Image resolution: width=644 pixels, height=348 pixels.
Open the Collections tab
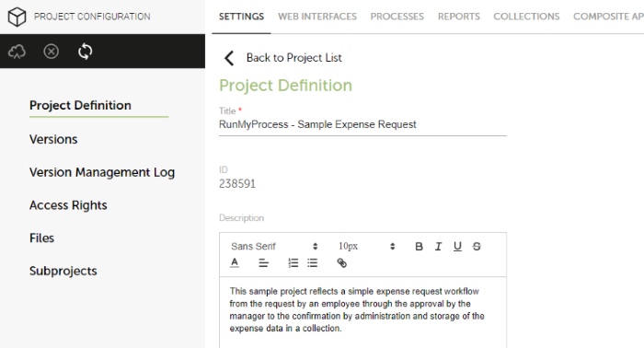[x=526, y=17]
